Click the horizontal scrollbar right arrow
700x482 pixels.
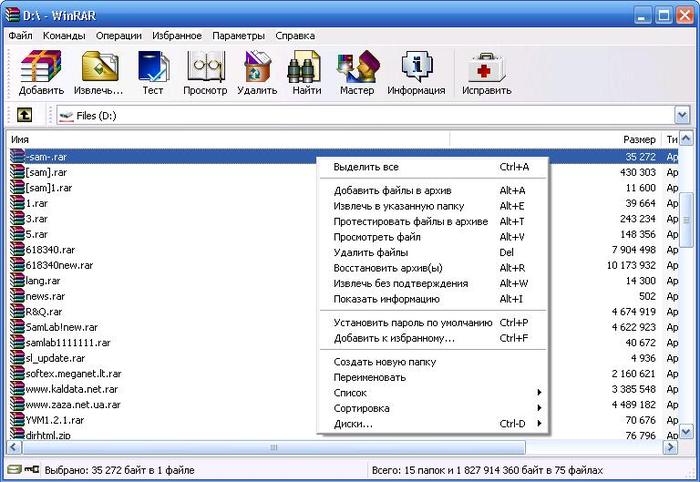(671, 447)
